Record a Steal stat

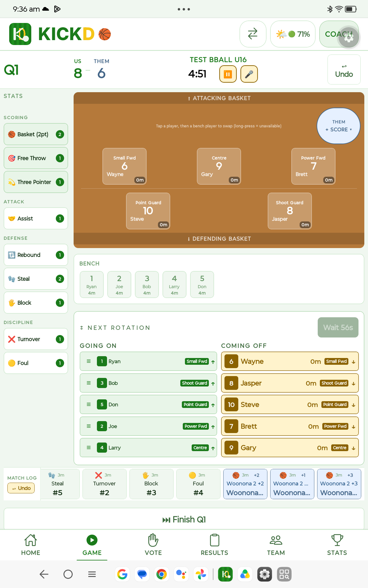pos(36,279)
